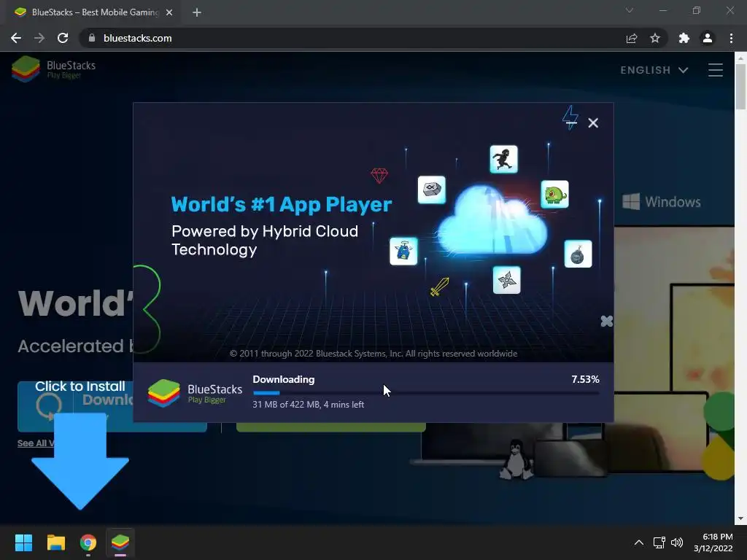The image size is (747, 560).
Task: Open the volume tray icon
Action: pos(676,542)
